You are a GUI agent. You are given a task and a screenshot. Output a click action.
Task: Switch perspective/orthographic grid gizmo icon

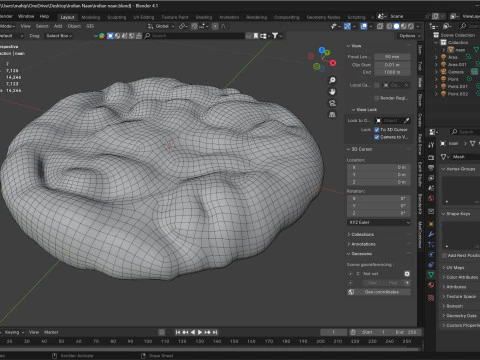332,114
